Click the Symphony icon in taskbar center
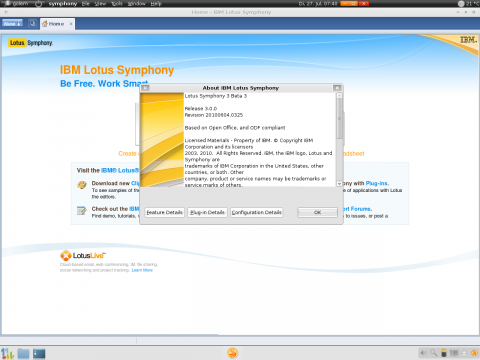 tap(232, 353)
